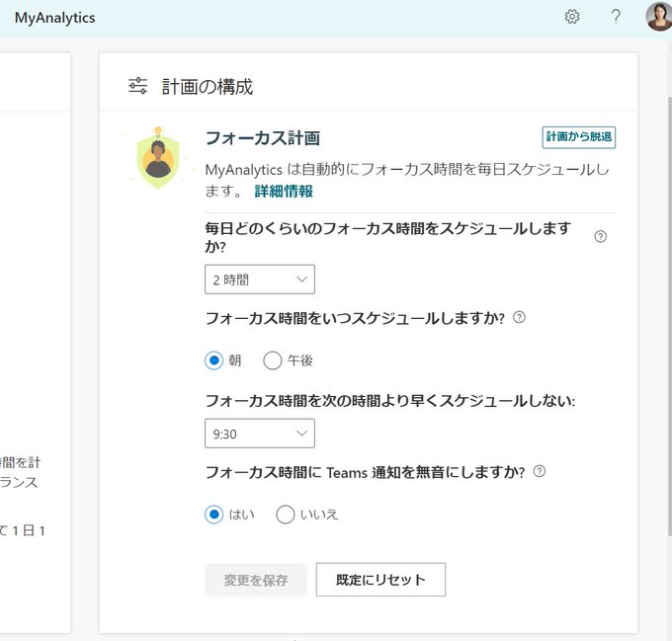Select the 朝 radio button

coord(213,361)
